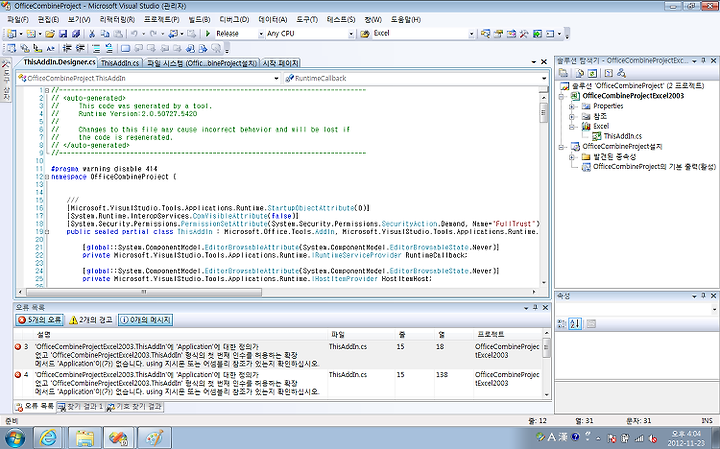Collapse the namespace OfficeCombineProject code region
The image size is (720, 449).
[x=47, y=177]
